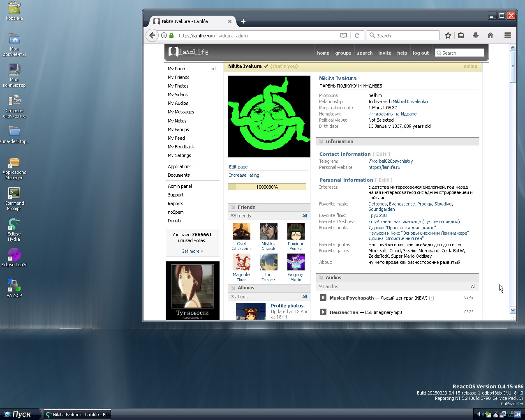
Task: Click the groups item in site navigation
Action: coord(343,53)
